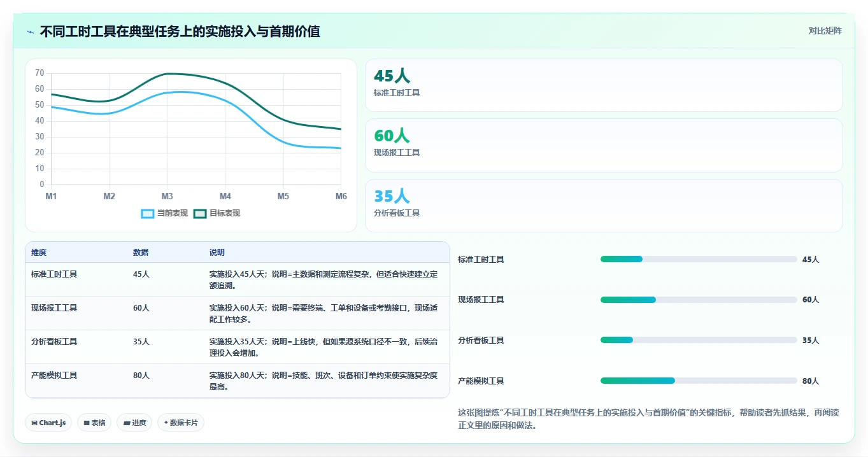Click the 产能模拟工具 progress label
Screen dimensions: 868x457
point(481,381)
